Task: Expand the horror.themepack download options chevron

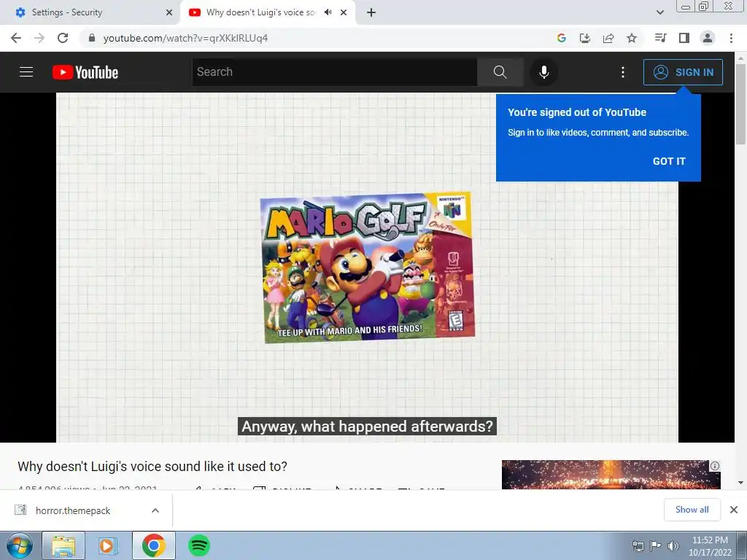Action: click(x=155, y=510)
